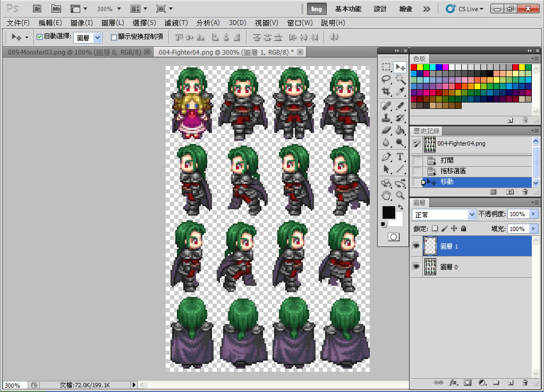Viewport: 544px width, 392px height.
Task: Open the 圖層(L) menu
Action: coord(113,23)
